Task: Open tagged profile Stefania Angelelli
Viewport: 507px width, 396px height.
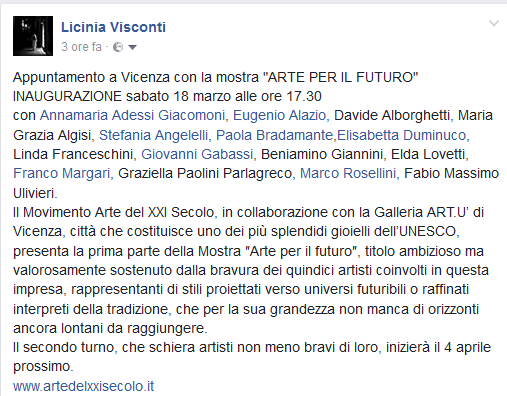Action: click(153, 135)
